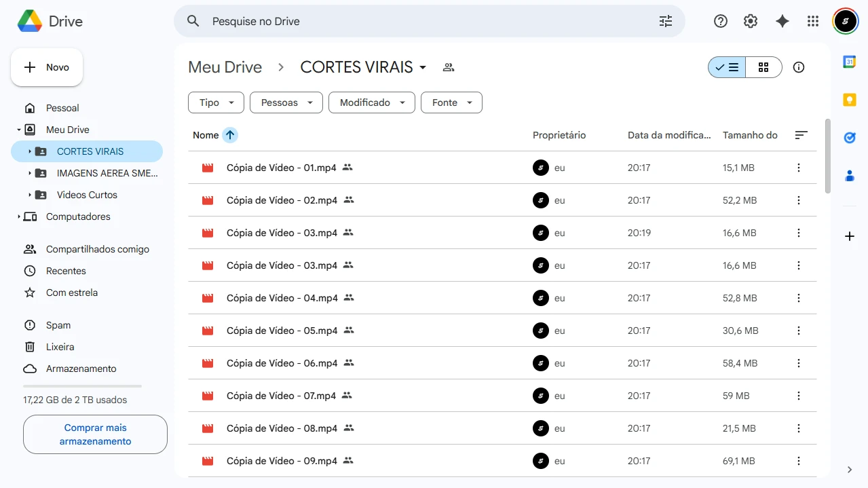Switch to grid layout view

click(x=763, y=67)
